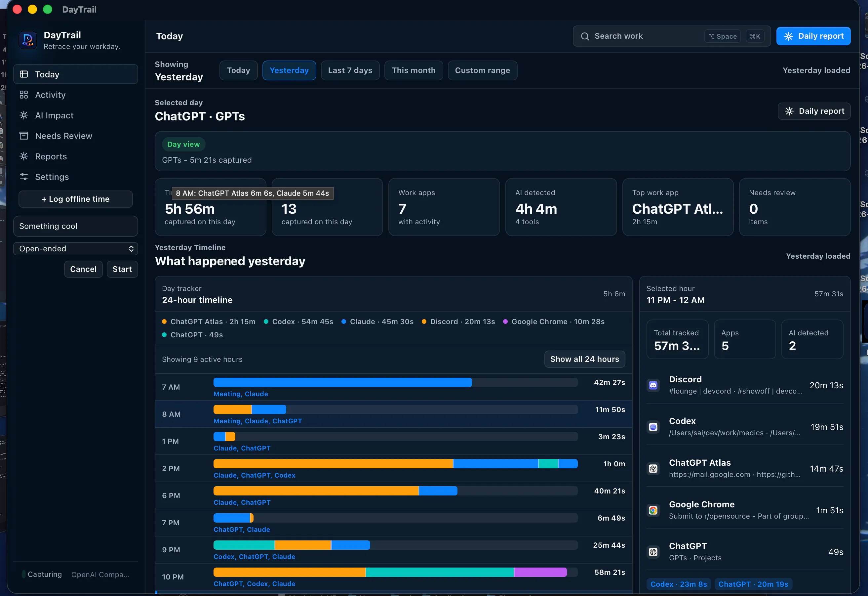Viewport: 868px width, 596px height.
Task: Show all 24 hours in timeline
Action: (584, 359)
